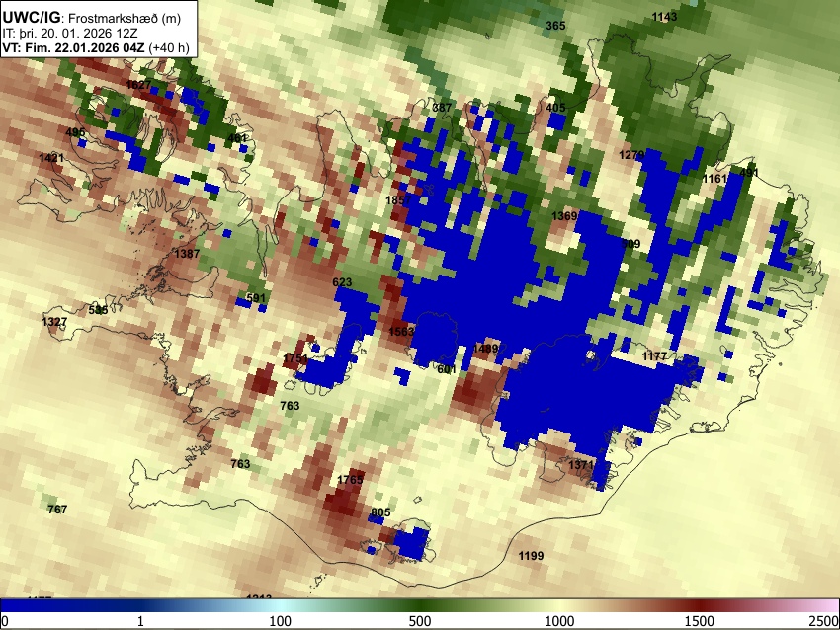The image size is (840, 630).
Task: Select the 1000 color scale tick label
Action: click(x=559, y=621)
